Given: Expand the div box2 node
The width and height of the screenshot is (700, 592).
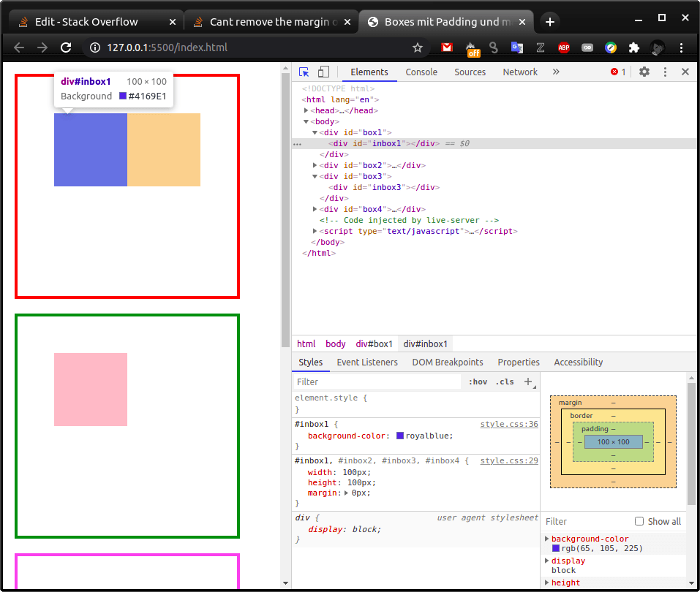Looking at the screenshot, I should pyautogui.click(x=315, y=165).
